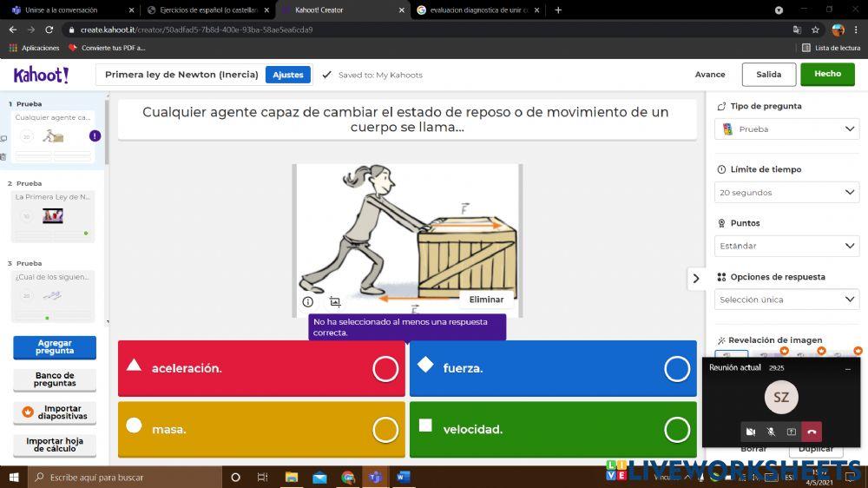Viewport: 868px width, 488px height.
Task: Click Avance preview button
Action: click(710, 74)
